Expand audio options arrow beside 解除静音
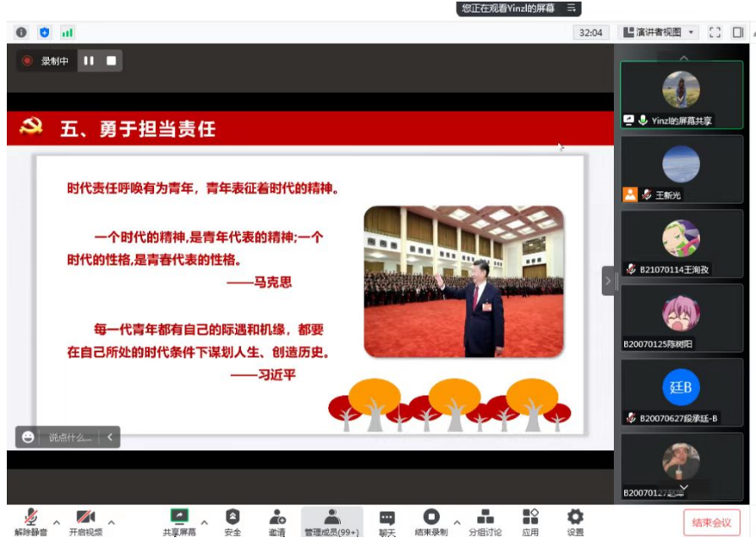Viewport: 756px width, 549px height. click(57, 522)
